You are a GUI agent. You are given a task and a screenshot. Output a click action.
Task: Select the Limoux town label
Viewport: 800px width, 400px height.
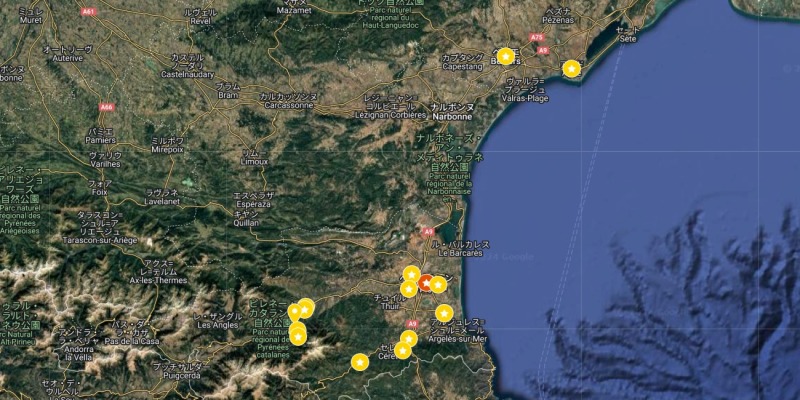coord(254,161)
